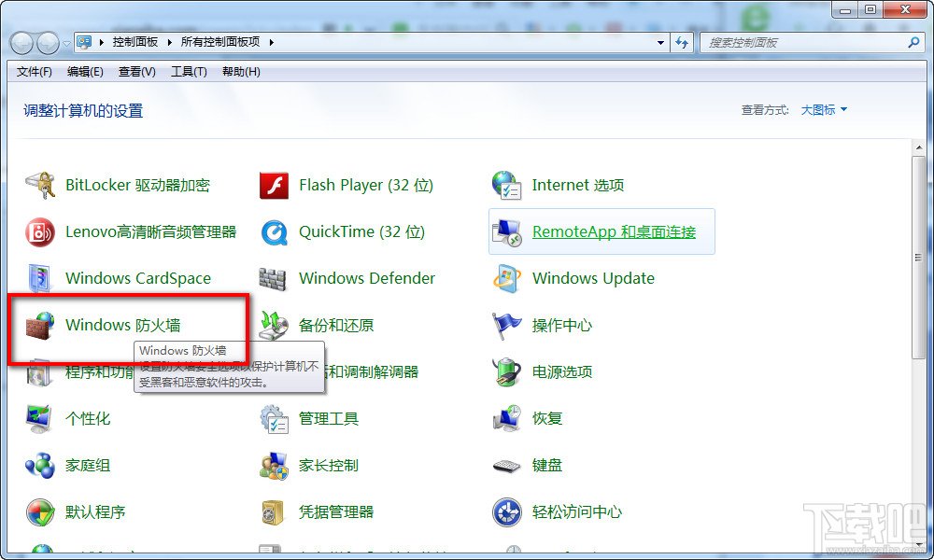Open the 电源选项 text link

tap(561, 371)
